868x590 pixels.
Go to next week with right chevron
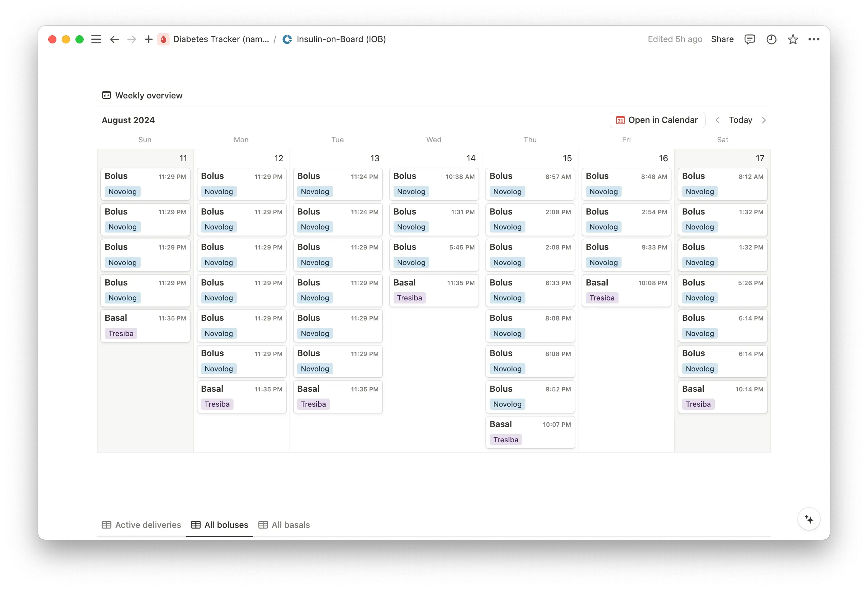click(764, 120)
